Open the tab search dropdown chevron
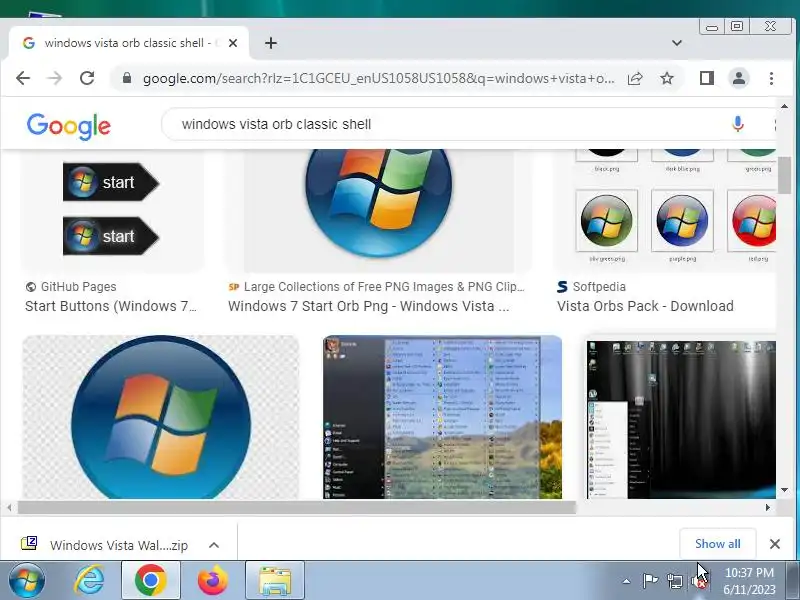Screen dimensions: 800x600 (677, 43)
